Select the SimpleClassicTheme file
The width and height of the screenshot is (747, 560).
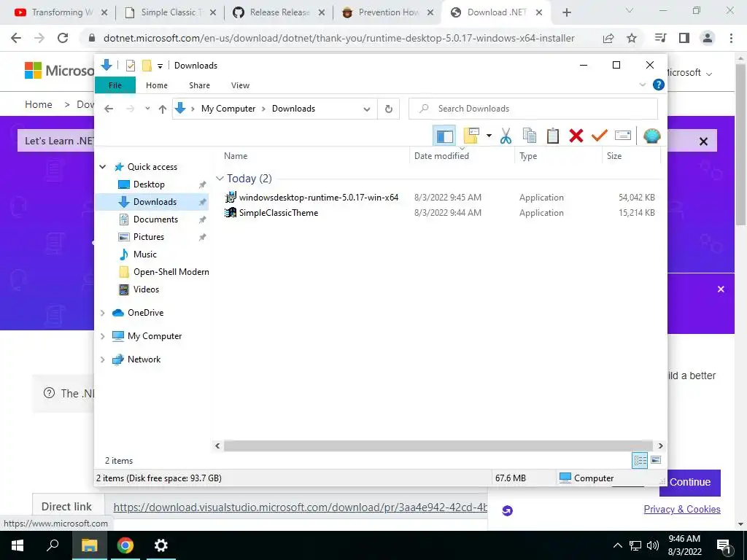point(278,213)
